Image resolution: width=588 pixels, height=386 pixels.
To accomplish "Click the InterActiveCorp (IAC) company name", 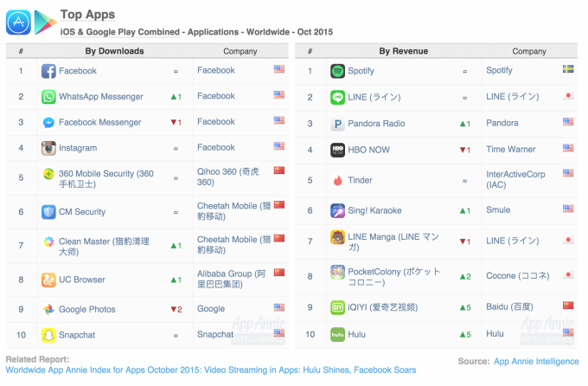I will (515, 180).
